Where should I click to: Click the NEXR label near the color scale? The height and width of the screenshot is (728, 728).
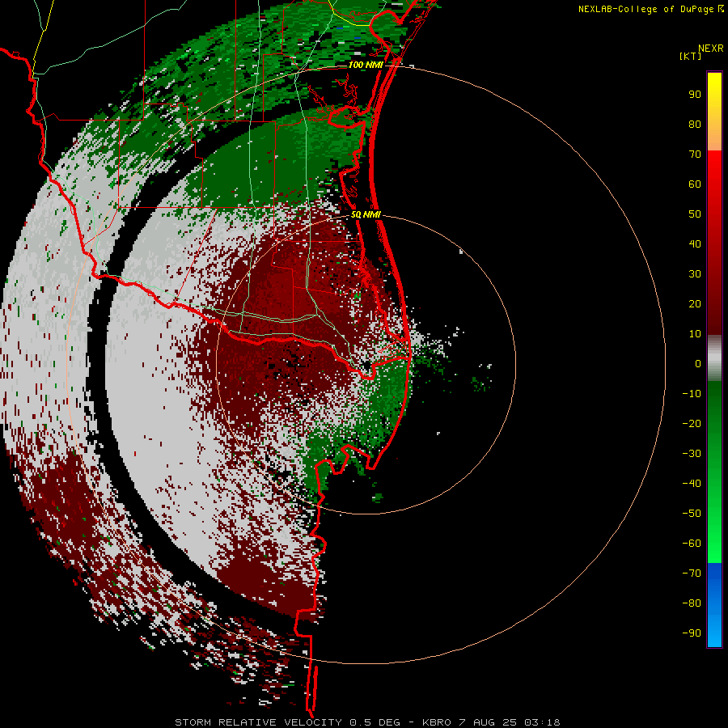point(711,49)
